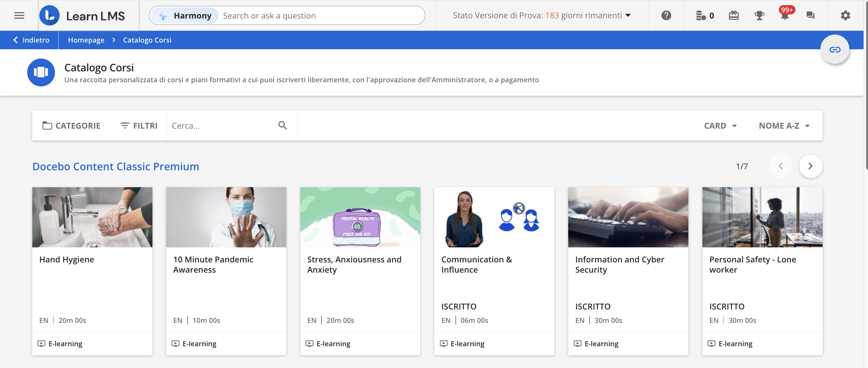868x368 pixels.
Task: Expand the trial version status dropdown
Action: (541, 15)
